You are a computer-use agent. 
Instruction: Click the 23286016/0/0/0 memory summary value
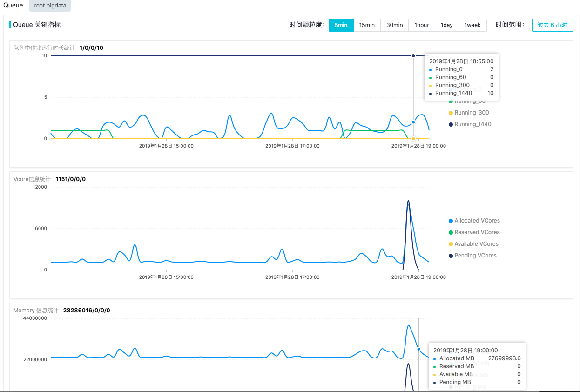point(87,311)
